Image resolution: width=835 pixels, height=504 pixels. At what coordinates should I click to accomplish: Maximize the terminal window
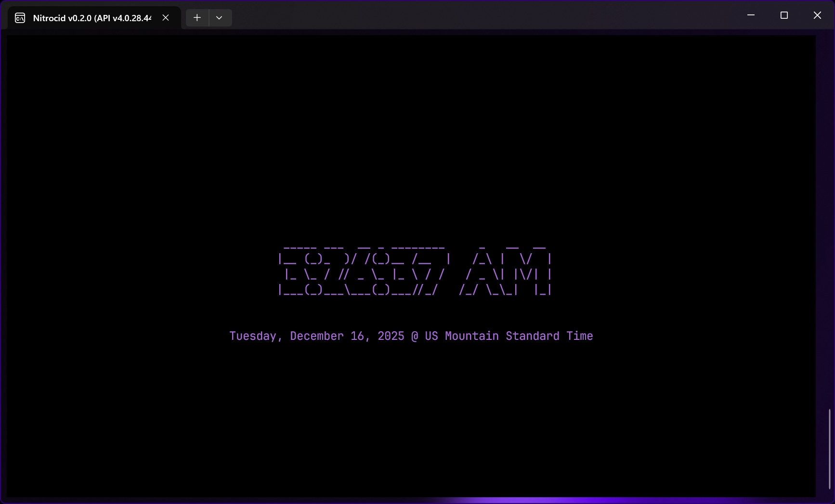pos(784,15)
